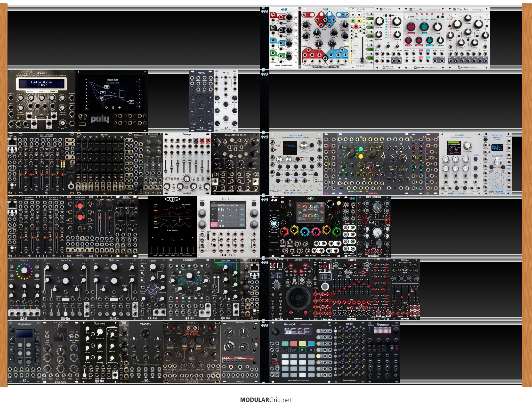The width and height of the screenshot is (532, 405).
Task: Click the NOISE PLETHORA title
Action: 373,197
